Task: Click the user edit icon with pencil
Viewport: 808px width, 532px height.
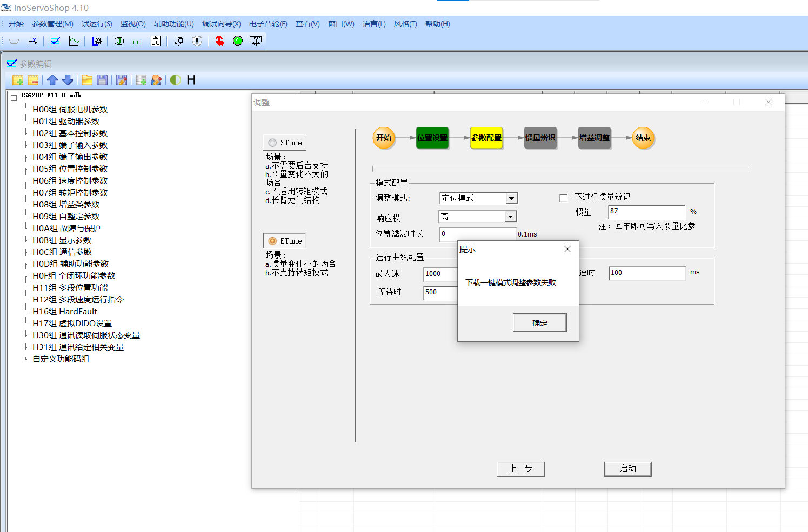Action: click(156, 80)
